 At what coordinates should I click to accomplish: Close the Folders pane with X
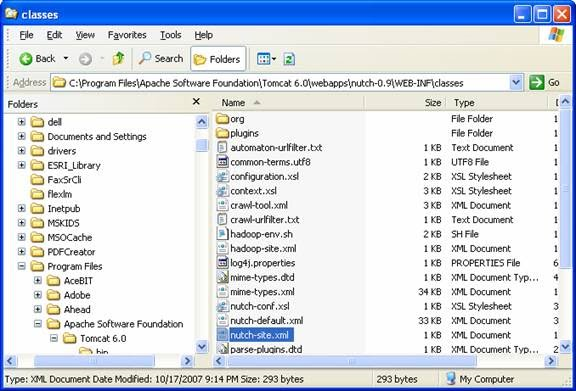pyautogui.click(x=197, y=101)
